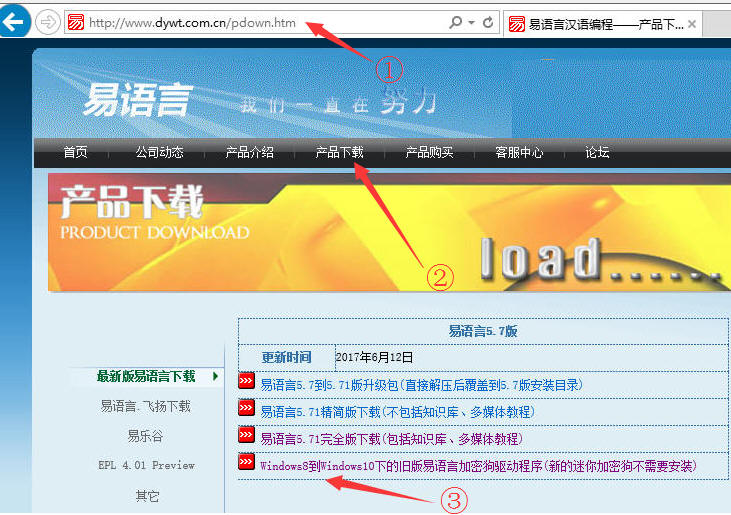Download 易语言5.71完全版 link
The height and width of the screenshot is (515, 731).
click(391, 439)
